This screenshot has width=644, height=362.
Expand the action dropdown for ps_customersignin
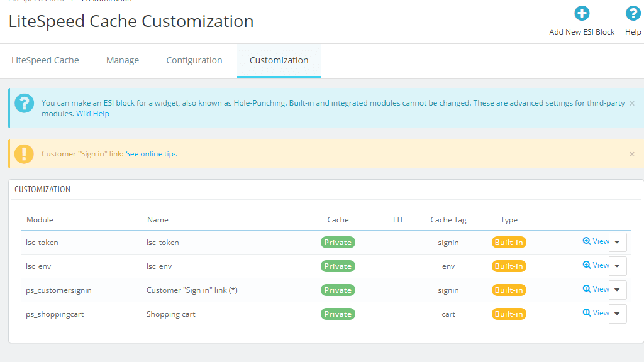(618, 290)
